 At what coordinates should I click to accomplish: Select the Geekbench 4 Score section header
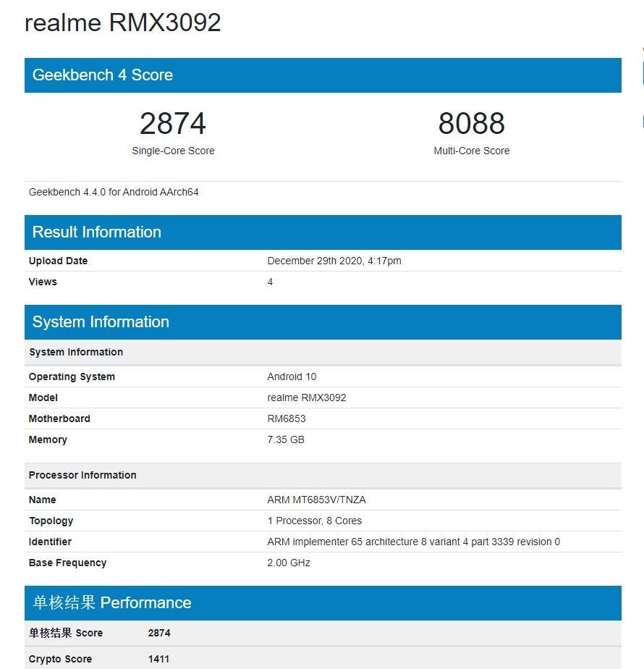[x=101, y=75]
